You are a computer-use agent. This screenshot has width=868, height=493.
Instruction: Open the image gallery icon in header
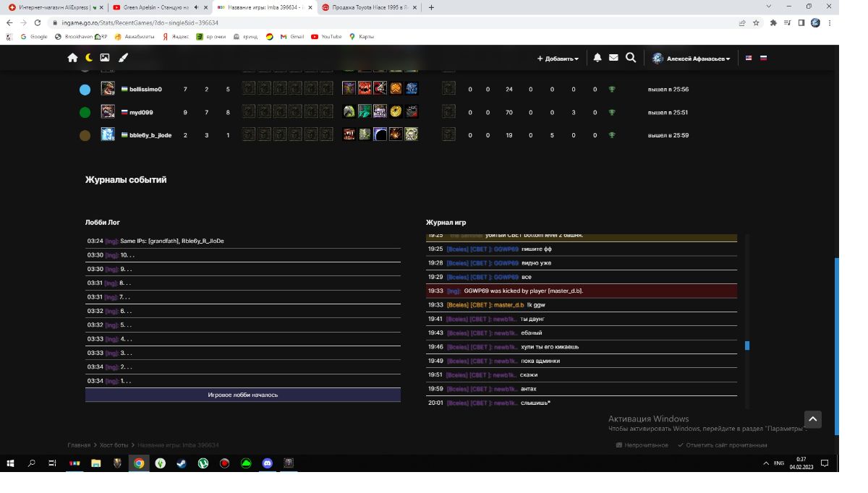coord(105,58)
